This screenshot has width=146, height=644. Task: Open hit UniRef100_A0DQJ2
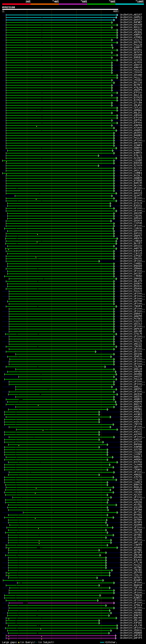click(x=131, y=412)
